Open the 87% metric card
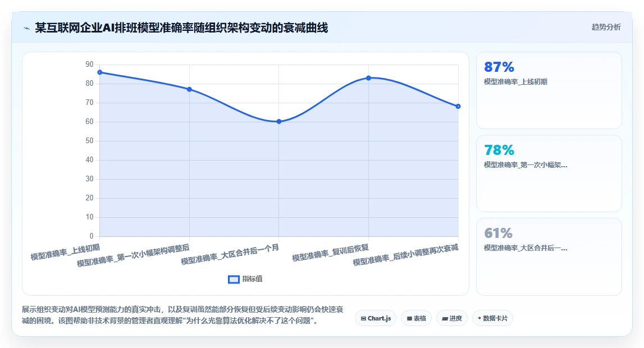 549,90
